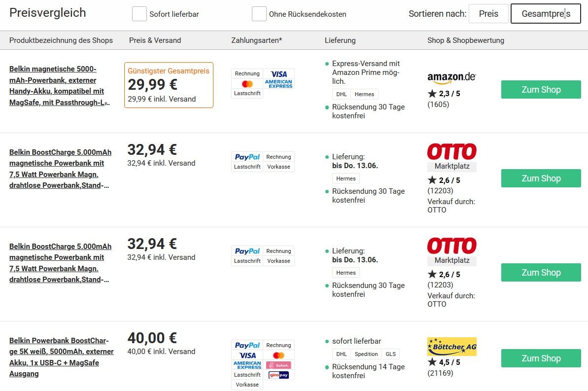The image size is (588, 391).
Task: Open the Belkin Powerbank BoostCharge 5K weiß link
Action: (61, 357)
